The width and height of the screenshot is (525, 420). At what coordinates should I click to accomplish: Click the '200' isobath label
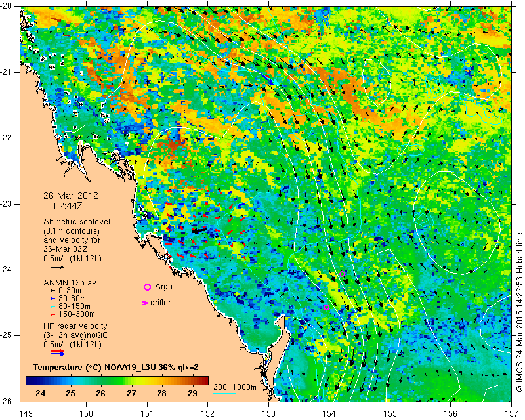tap(220, 387)
